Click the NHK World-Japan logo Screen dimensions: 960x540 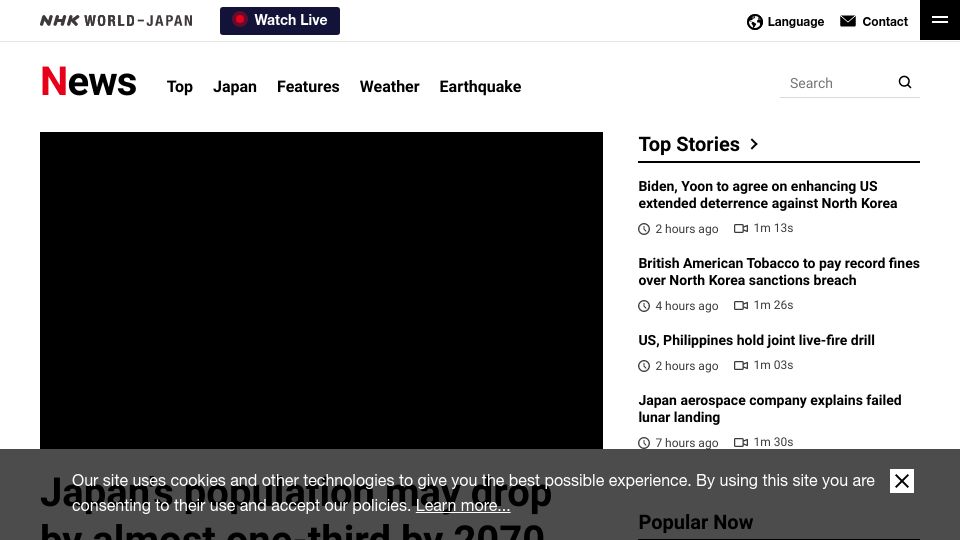(116, 21)
